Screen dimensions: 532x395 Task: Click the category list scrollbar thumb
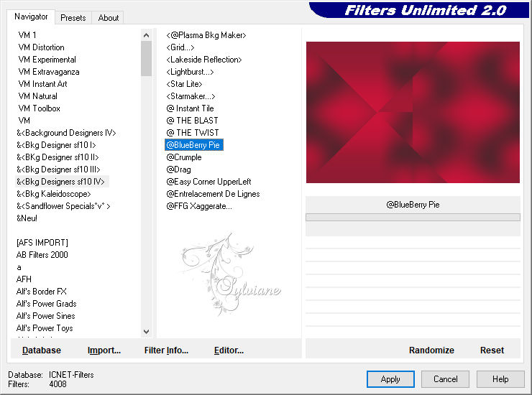tap(146, 59)
